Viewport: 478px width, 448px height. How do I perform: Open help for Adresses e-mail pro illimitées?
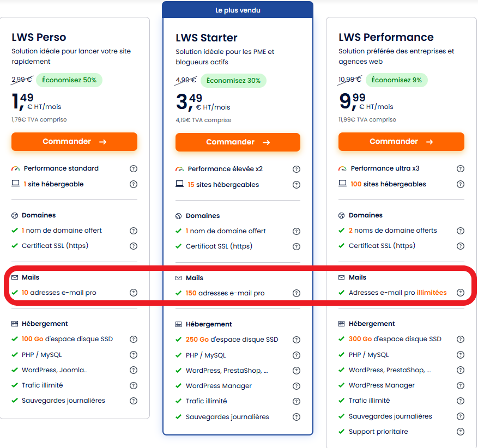tap(461, 293)
